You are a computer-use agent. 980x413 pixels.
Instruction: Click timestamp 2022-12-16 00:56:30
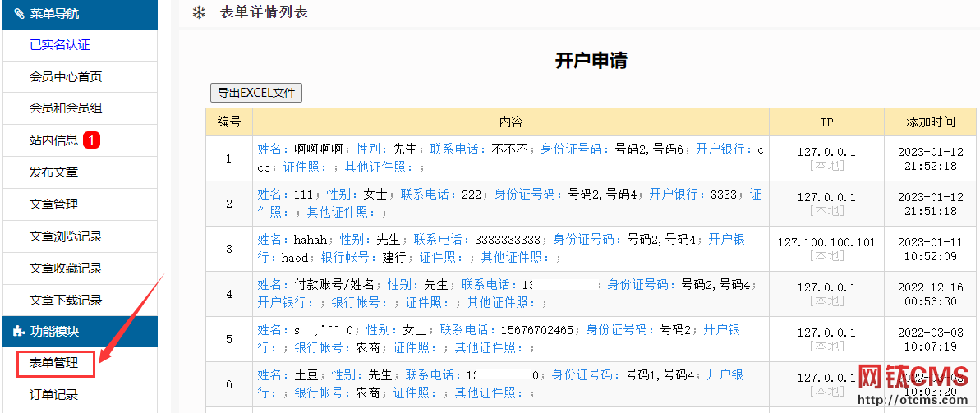tap(931, 294)
